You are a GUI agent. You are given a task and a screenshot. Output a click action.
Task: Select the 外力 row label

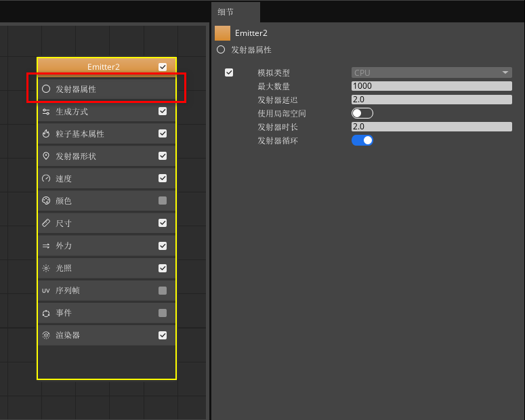click(x=64, y=246)
